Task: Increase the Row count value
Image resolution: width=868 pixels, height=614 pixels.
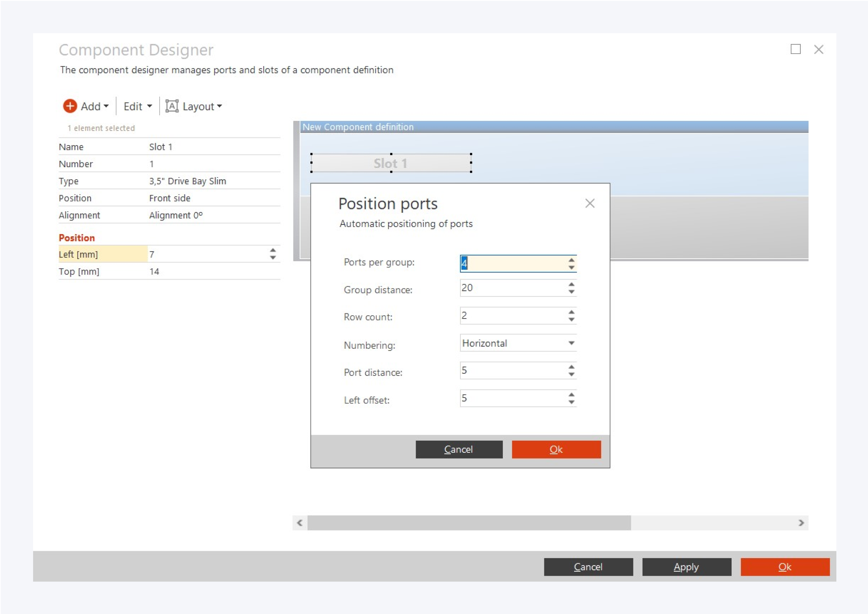Action: click(571, 312)
